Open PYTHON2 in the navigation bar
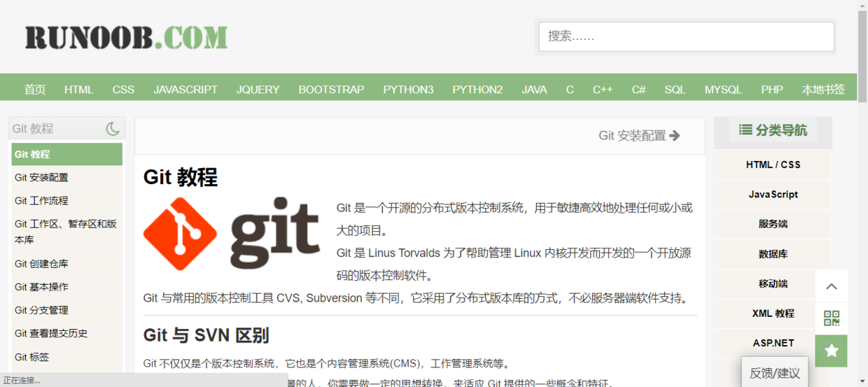The height and width of the screenshot is (387, 868). (477, 90)
